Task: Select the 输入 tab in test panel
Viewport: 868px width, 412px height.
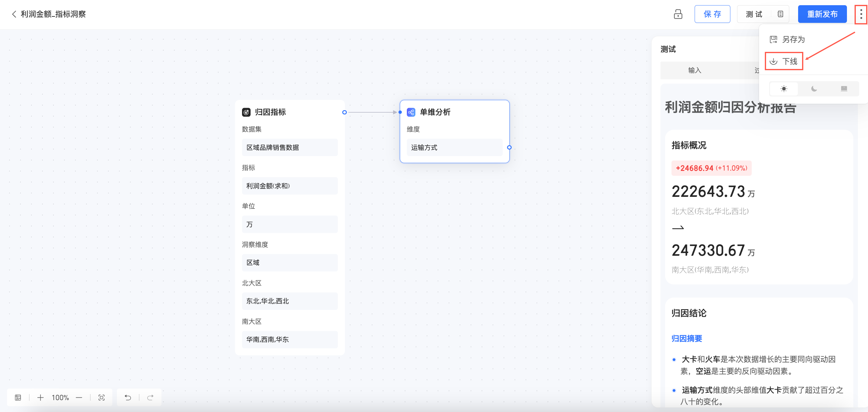Action: [694, 70]
